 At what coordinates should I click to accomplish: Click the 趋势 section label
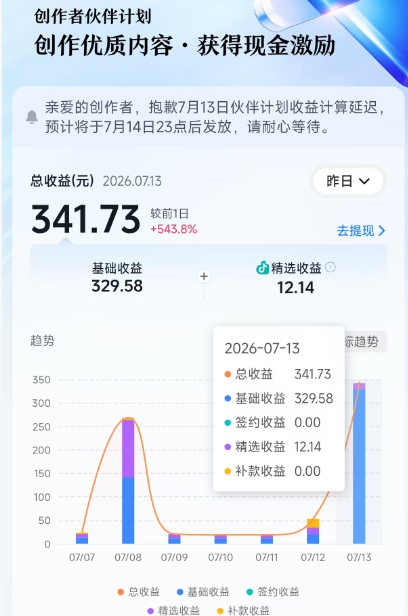[x=42, y=341]
